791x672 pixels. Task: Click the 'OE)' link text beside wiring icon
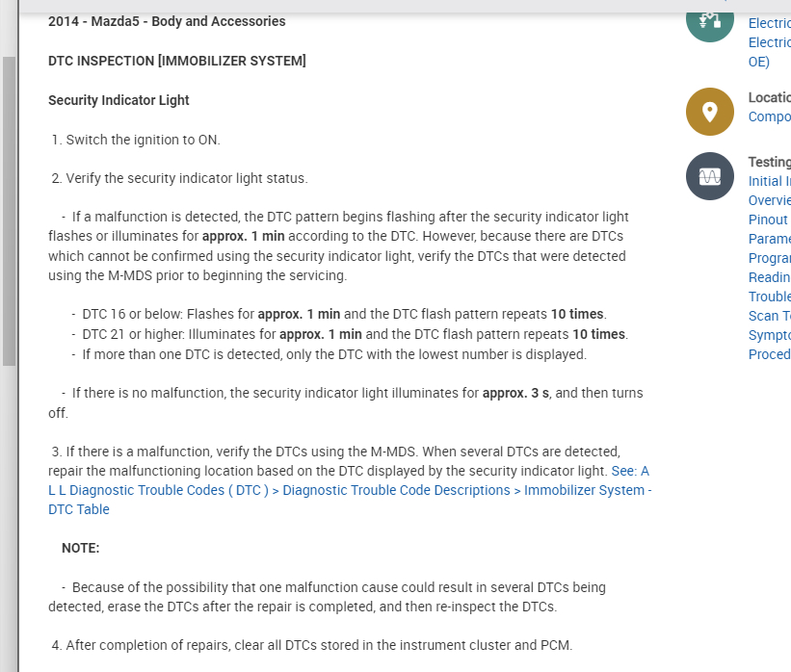[758, 62]
